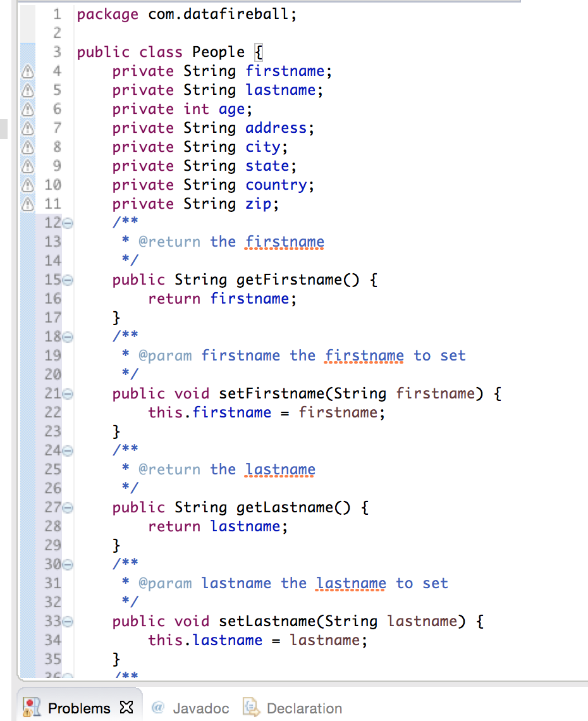
Task: Click getLastname() method name
Action: click(293, 508)
